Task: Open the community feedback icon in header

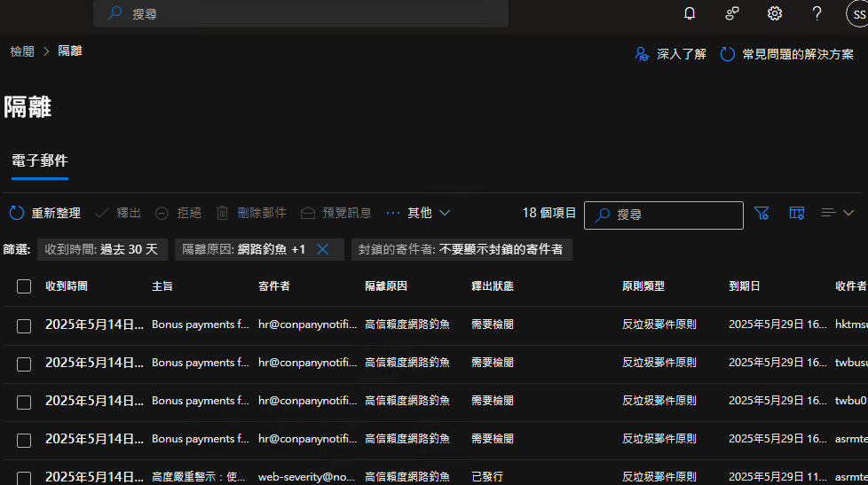Action: [732, 13]
